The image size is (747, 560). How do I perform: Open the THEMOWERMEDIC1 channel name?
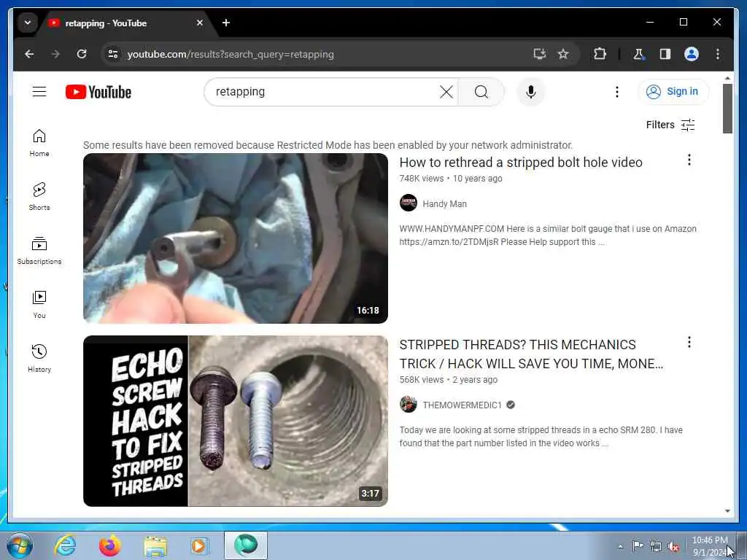coord(462,405)
